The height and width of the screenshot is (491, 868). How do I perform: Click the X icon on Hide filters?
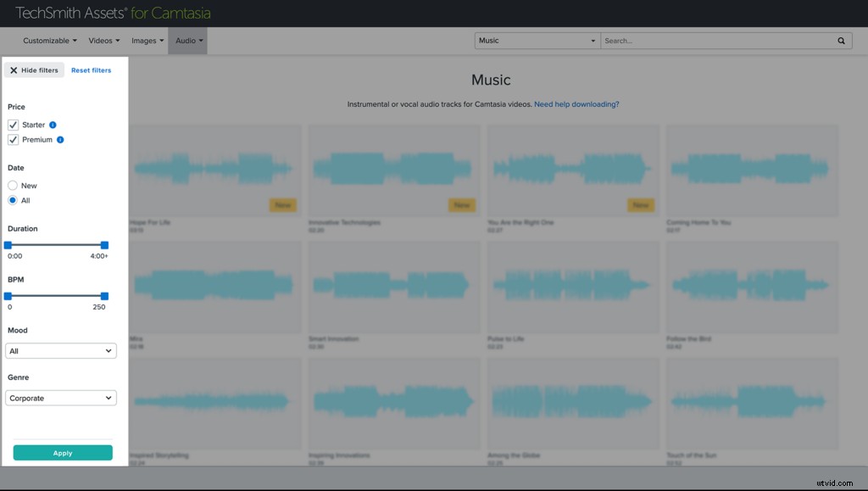coord(15,70)
